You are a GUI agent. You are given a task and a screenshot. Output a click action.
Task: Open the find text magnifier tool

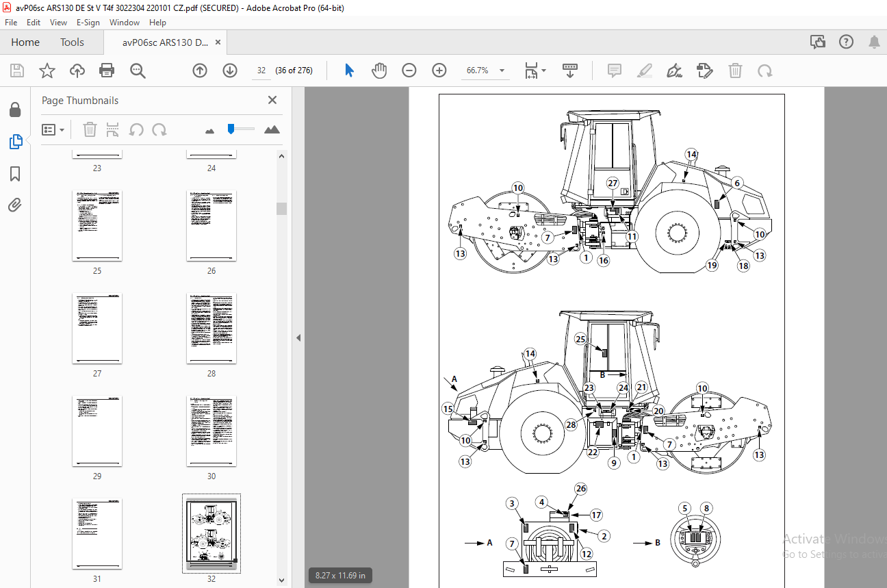point(138,71)
